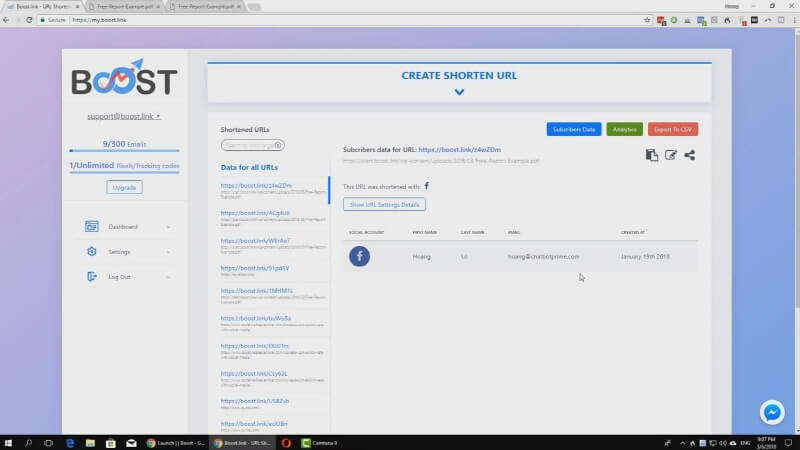Show hidden system tray icons

[x=683, y=443]
